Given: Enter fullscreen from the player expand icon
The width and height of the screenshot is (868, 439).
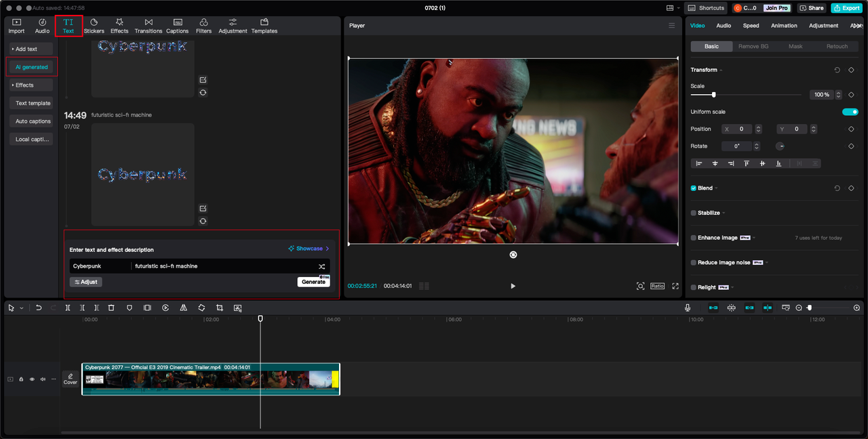Looking at the screenshot, I should tap(675, 287).
